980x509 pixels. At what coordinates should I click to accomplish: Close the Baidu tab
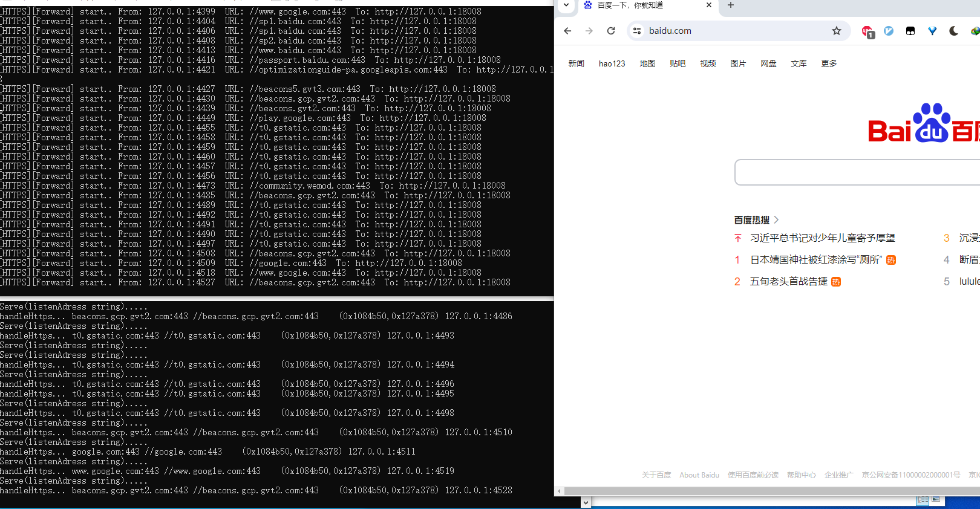(x=709, y=5)
